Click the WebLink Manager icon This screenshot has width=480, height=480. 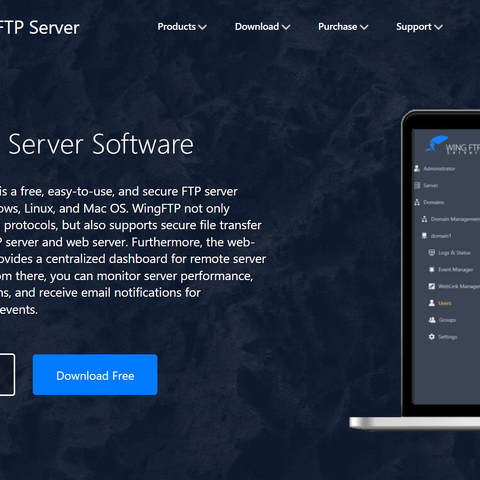(x=432, y=286)
